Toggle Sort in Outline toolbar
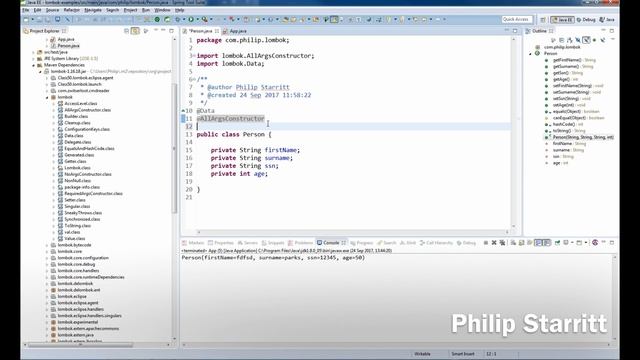This screenshot has height=360, width=640. (x=570, y=40)
